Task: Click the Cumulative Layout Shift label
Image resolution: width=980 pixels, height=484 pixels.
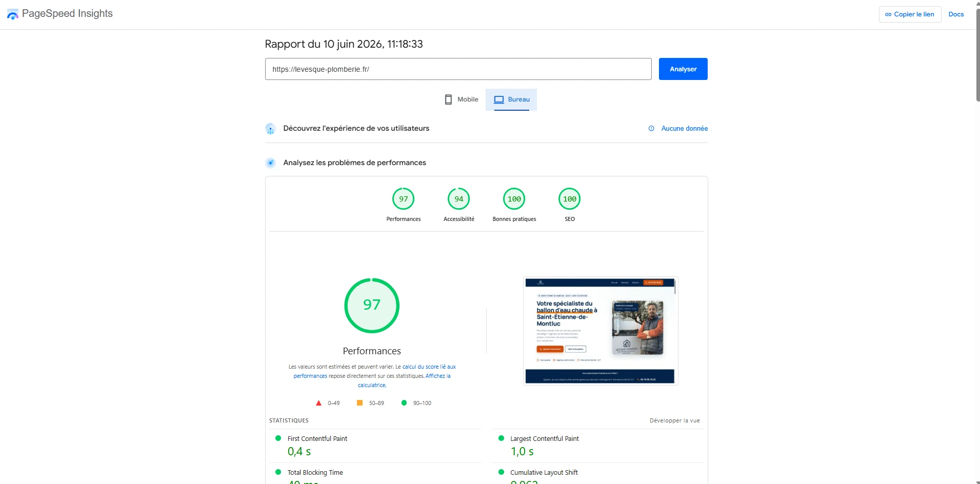Action: point(544,473)
